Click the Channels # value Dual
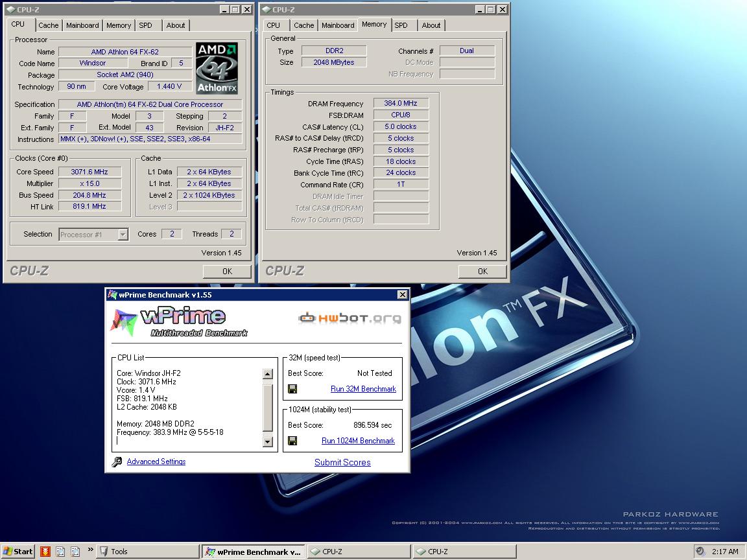Screen dimensions: 747x560 pos(467,51)
